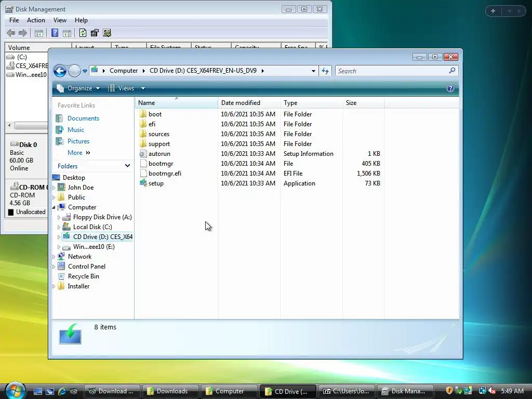Select Desktop in the folder tree
Image resolution: width=532 pixels, height=399 pixels.
[74, 178]
